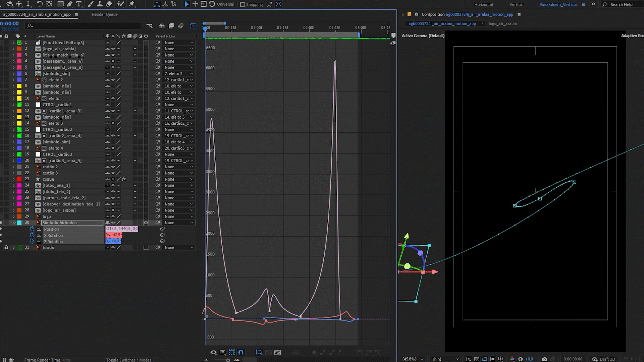Toggle Z Rotation stopwatch
This screenshot has height=362, width=644.
pos(32,241)
